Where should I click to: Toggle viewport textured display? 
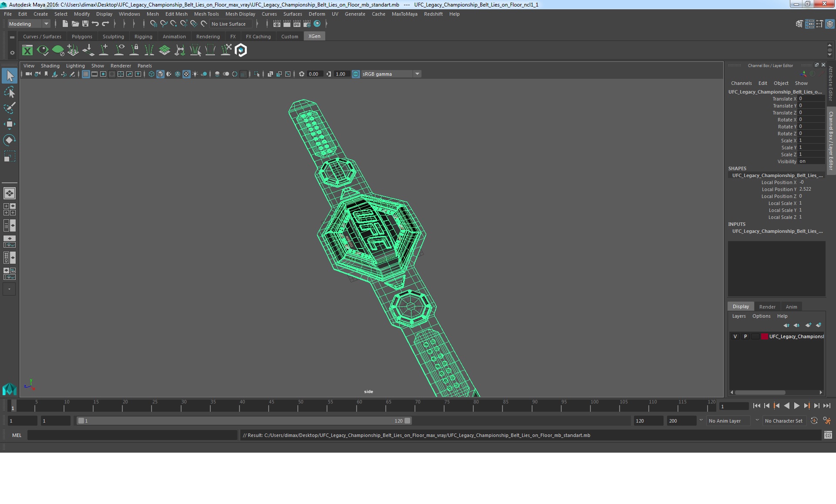pyautogui.click(x=186, y=74)
